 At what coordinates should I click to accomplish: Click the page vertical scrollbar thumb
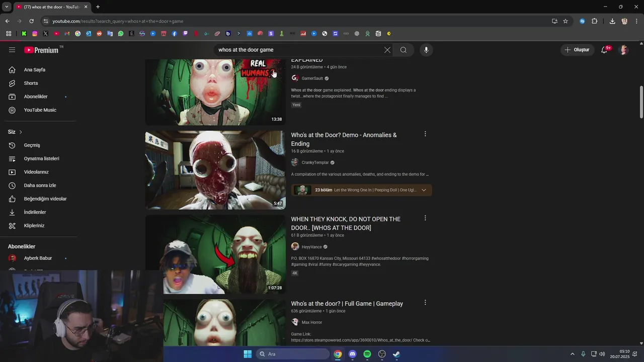coord(641,103)
